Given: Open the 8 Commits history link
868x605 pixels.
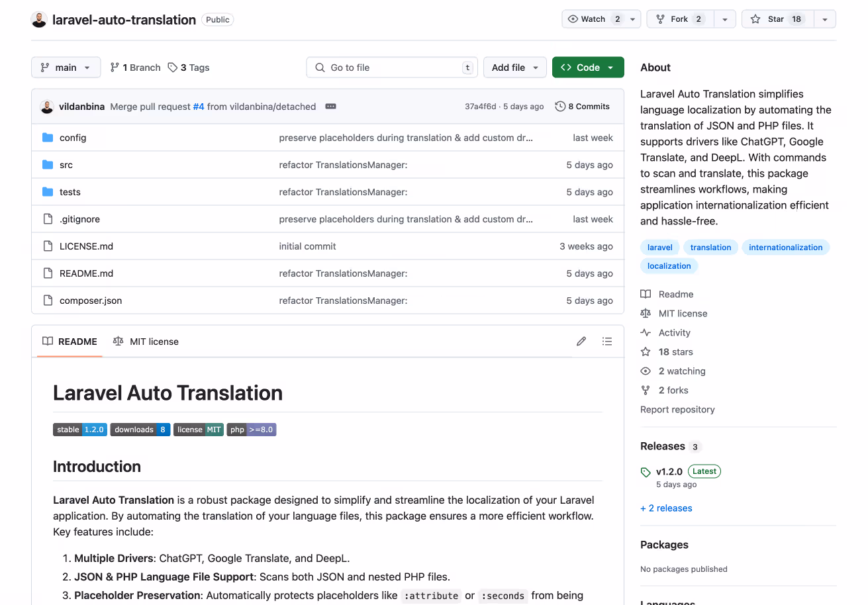Looking at the screenshot, I should pyautogui.click(x=582, y=107).
